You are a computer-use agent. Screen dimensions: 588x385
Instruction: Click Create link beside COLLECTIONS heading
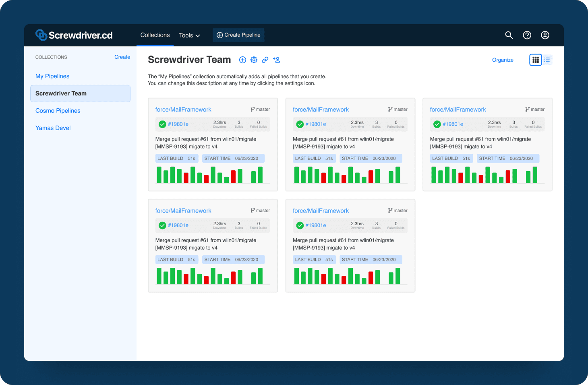(122, 57)
